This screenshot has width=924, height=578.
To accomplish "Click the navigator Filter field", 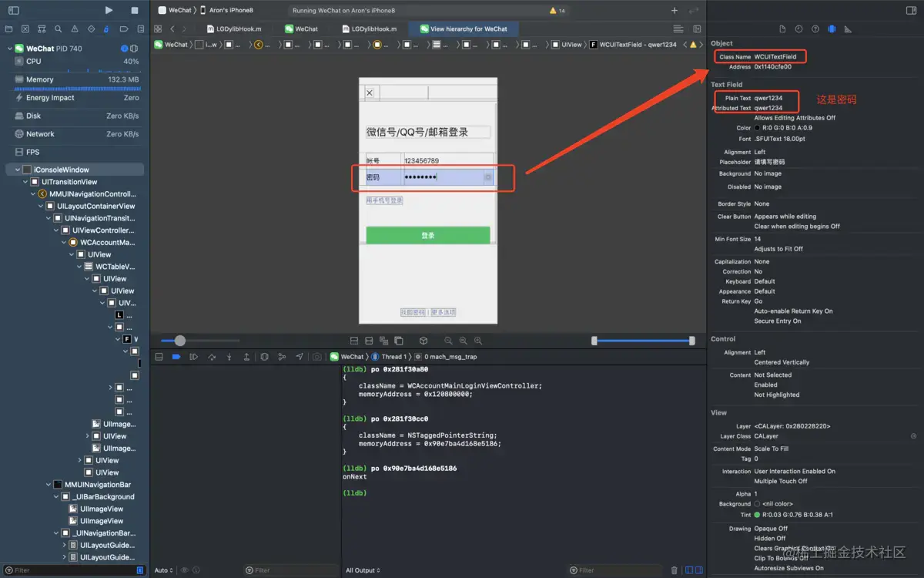I will pos(75,570).
